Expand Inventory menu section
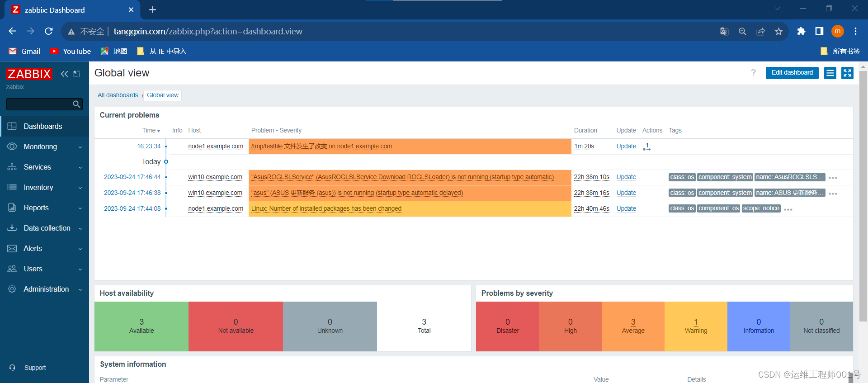 (x=45, y=187)
